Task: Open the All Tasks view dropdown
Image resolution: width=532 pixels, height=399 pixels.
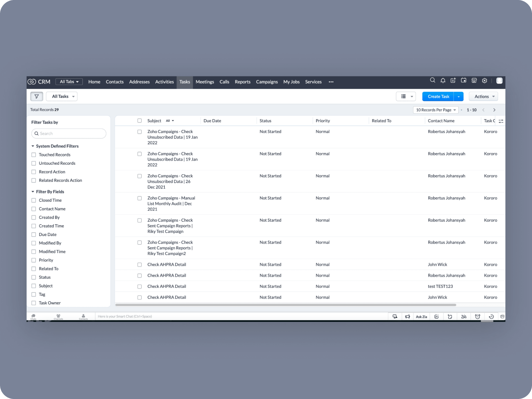Action: coord(62,96)
